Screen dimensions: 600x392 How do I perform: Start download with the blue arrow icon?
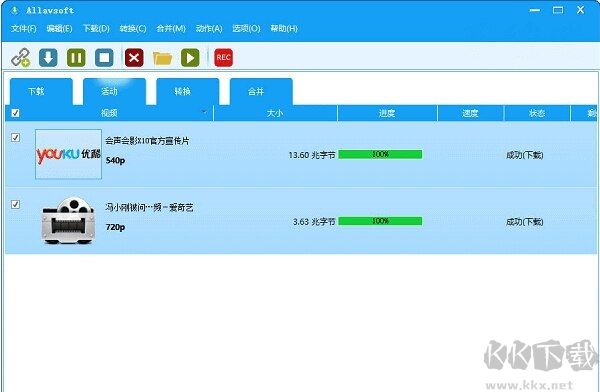pyautogui.click(x=48, y=58)
